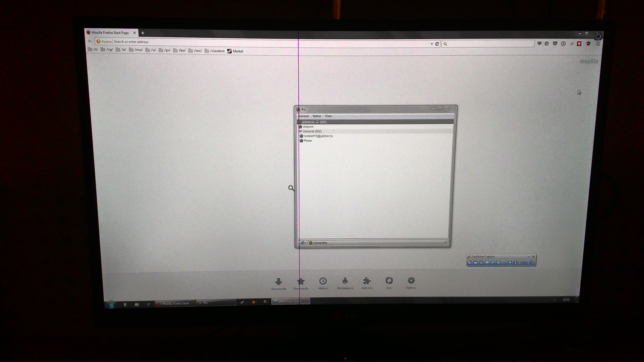Image resolution: width=644 pixels, height=362 pixels.
Task: Select FastStone capture freehand region tool
Action: (492, 262)
